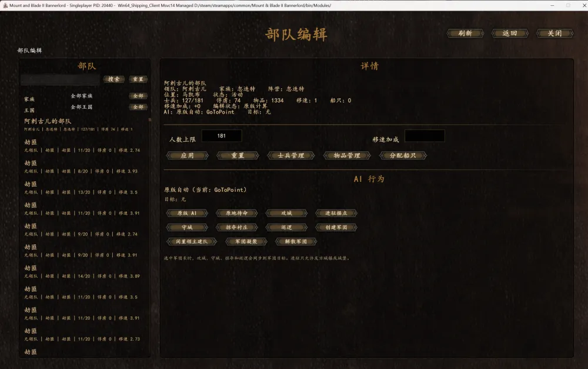The height and width of the screenshot is (369, 588).
Task: Set AI behavior to 原版 AI
Action: pyautogui.click(x=187, y=213)
